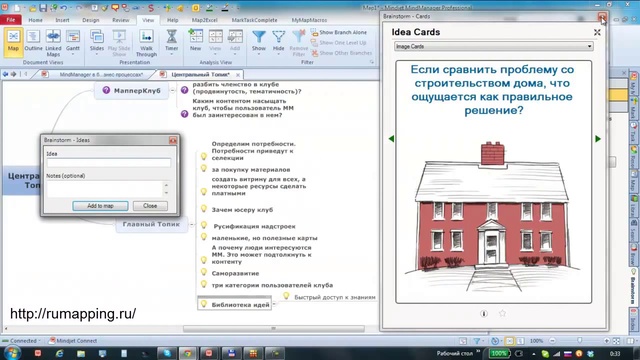Show the next idea card arrow

point(598,139)
